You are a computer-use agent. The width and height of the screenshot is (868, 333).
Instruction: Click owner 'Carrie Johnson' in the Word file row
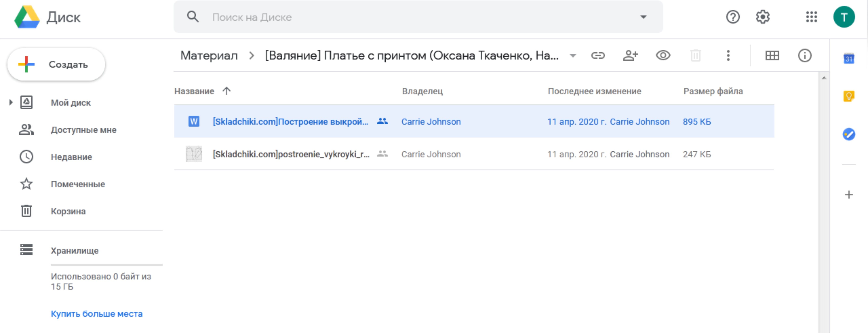(431, 121)
